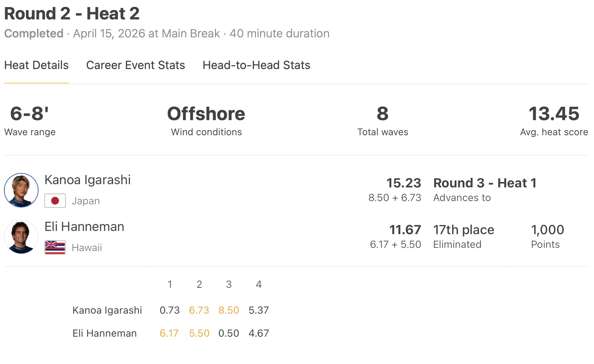Switch to the Heat Details tab
This screenshot has width=594, height=364.
coord(36,65)
